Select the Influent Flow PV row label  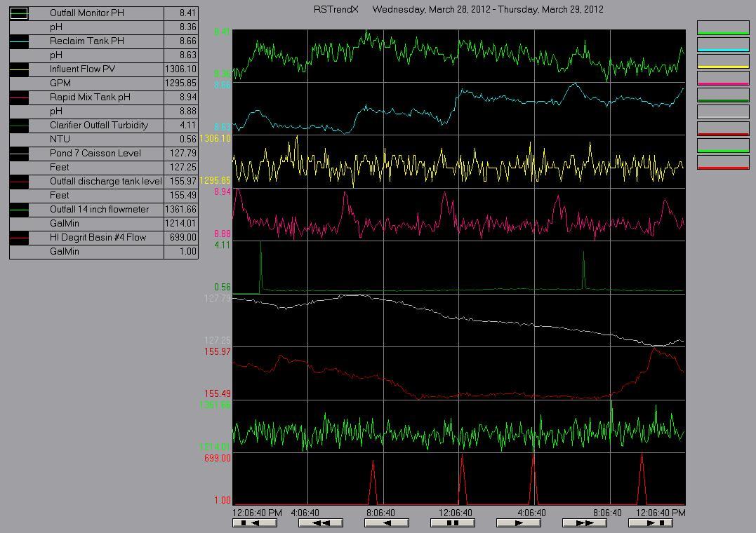82,69
